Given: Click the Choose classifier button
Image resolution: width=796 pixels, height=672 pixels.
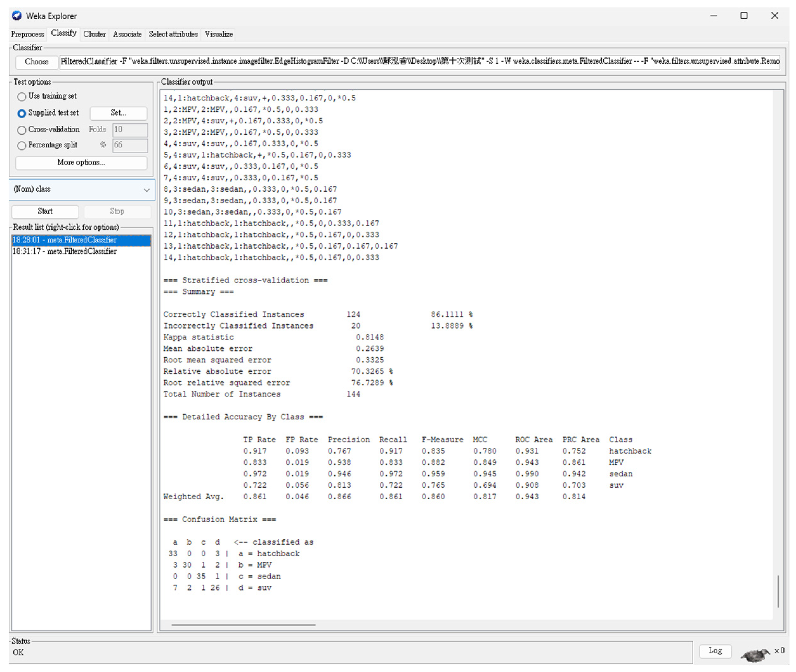Looking at the screenshot, I should (x=36, y=62).
